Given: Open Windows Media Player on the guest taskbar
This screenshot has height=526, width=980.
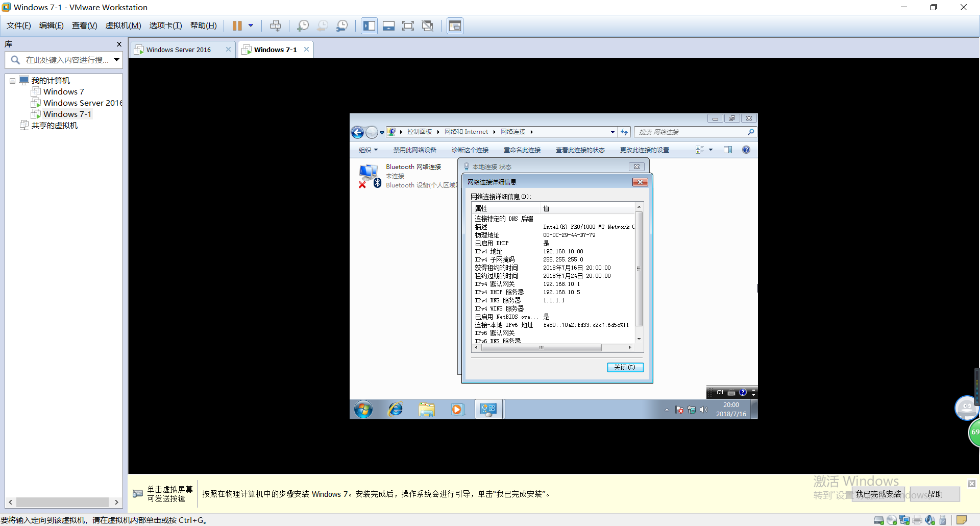Looking at the screenshot, I should [457, 410].
